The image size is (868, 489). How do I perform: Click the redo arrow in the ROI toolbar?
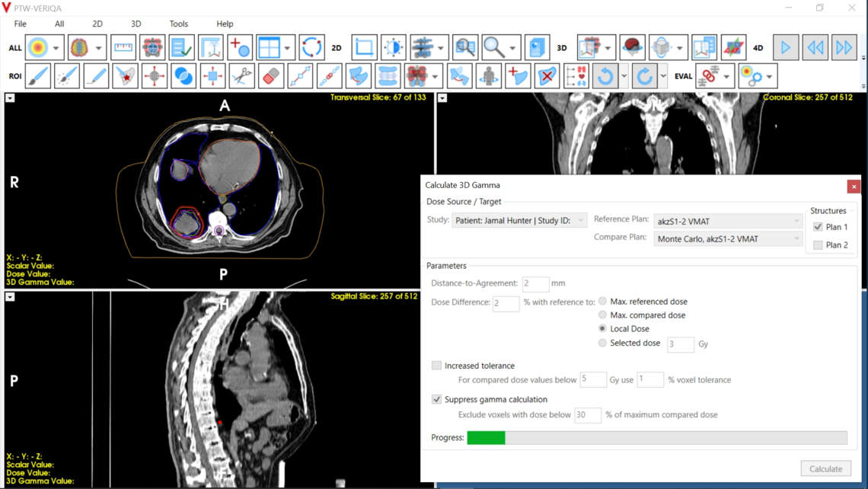pos(646,76)
